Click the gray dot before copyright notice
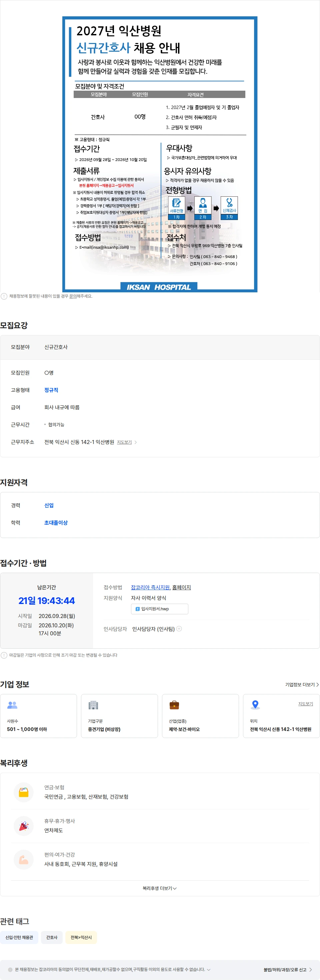The image size is (320, 980). click(10, 970)
